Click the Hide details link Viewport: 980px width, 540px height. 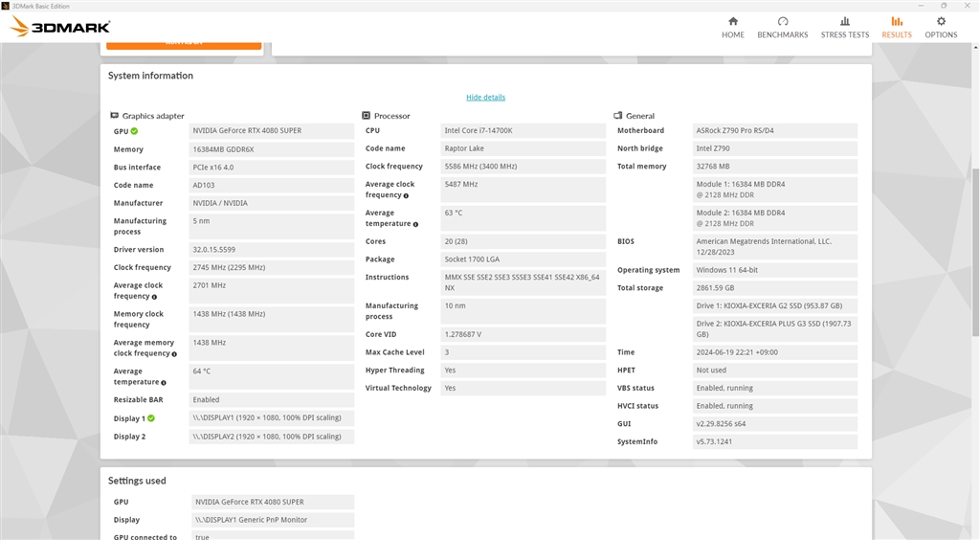click(485, 98)
